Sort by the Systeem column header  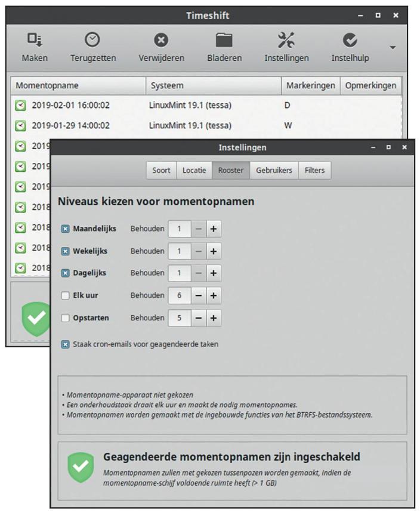[x=214, y=86]
